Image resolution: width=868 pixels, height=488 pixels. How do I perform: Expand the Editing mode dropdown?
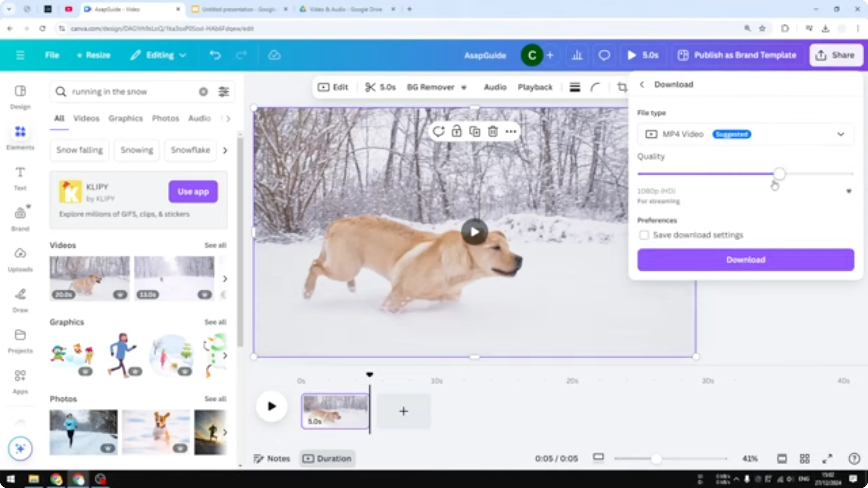183,55
